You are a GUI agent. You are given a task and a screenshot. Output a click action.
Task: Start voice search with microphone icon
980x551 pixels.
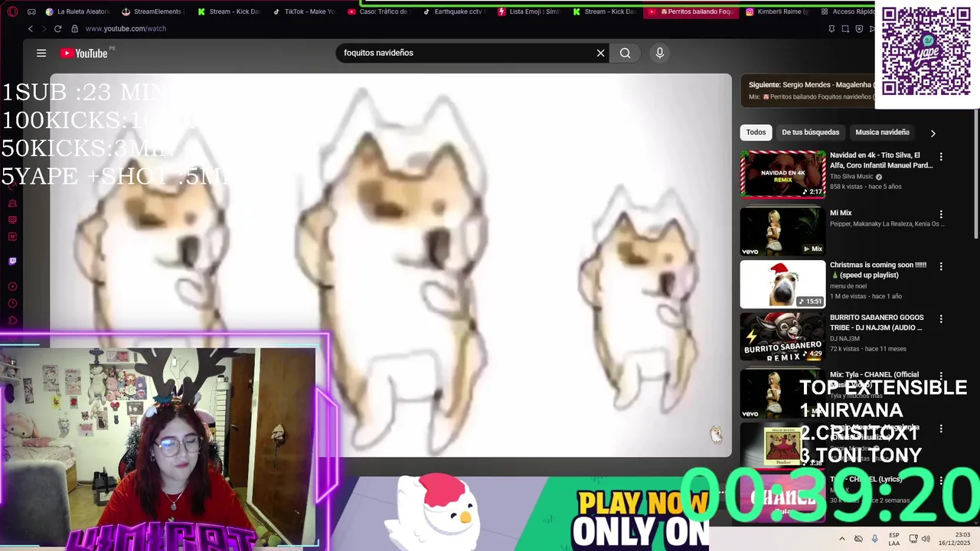point(660,53)
